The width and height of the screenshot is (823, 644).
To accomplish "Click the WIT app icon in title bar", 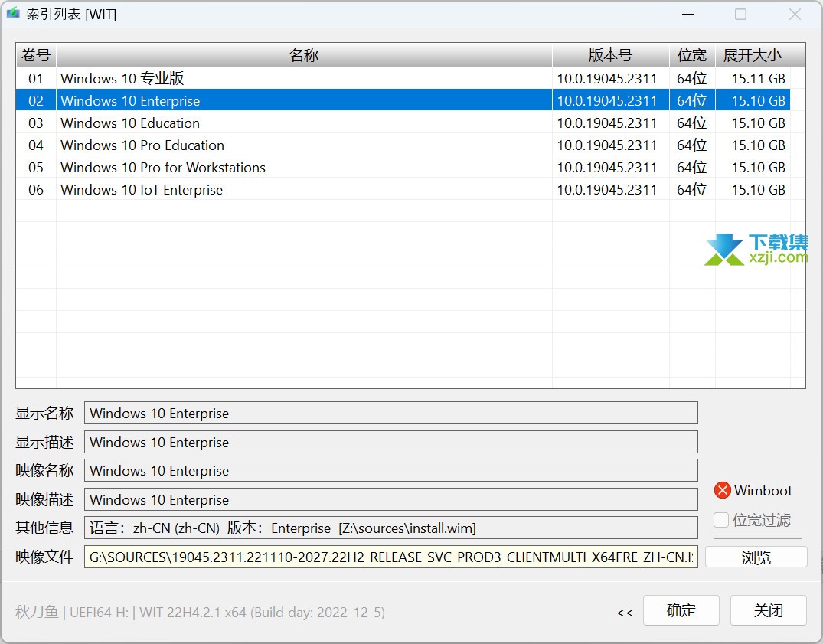I will pyautogui.click(x=13, y=12).
